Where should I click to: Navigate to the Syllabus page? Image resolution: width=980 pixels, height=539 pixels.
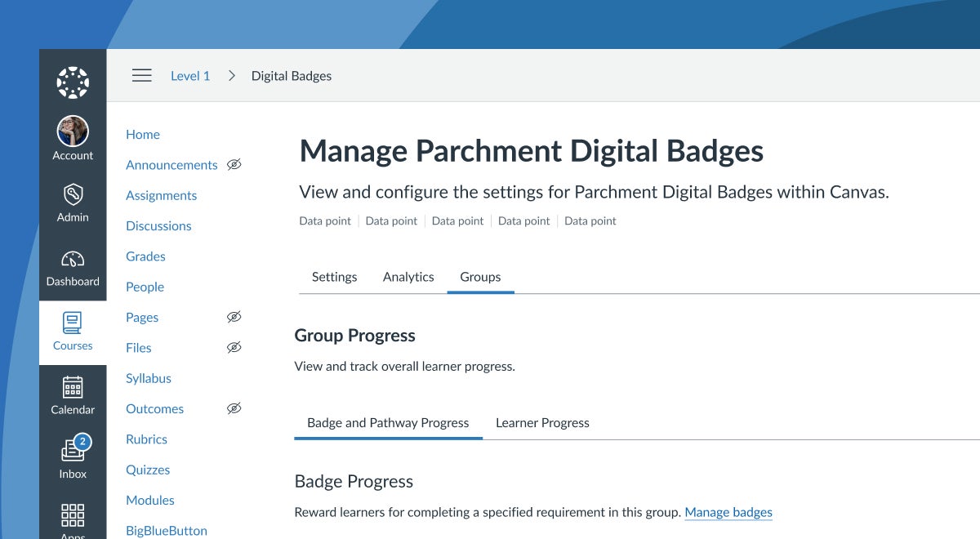point(149,378)
